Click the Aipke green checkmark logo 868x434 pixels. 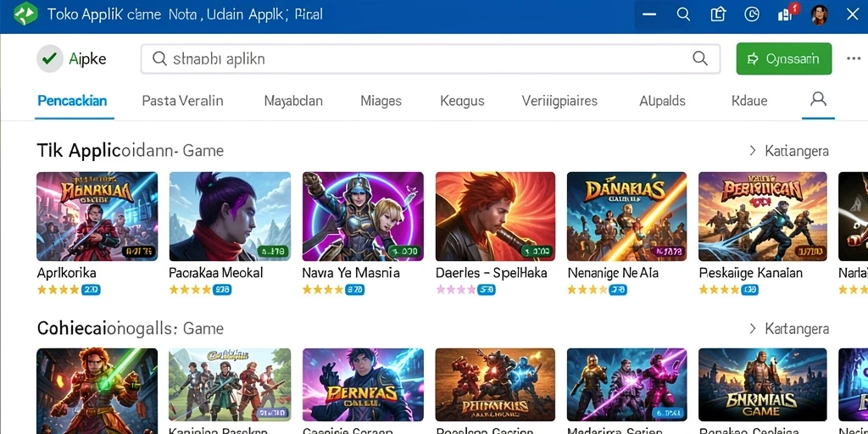[x=50, y=58]
